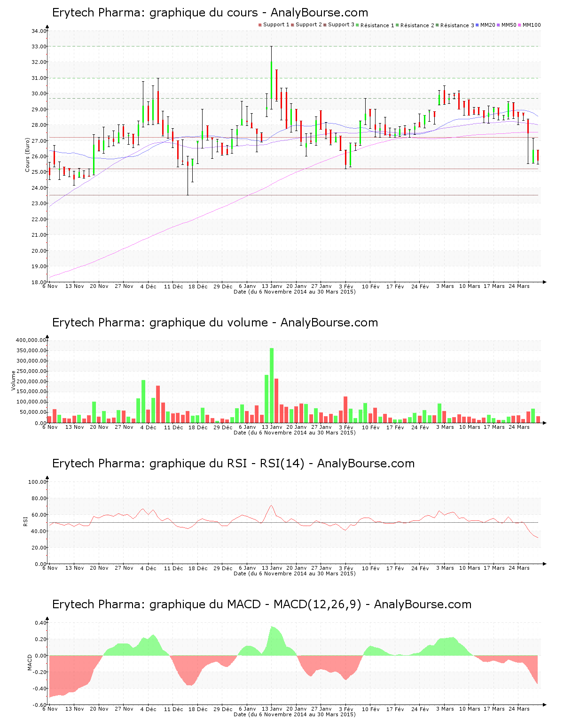Click the date range caption under RSI chart
The width and height of the screenshot is (564, 728).
click(x=295, y=573)
